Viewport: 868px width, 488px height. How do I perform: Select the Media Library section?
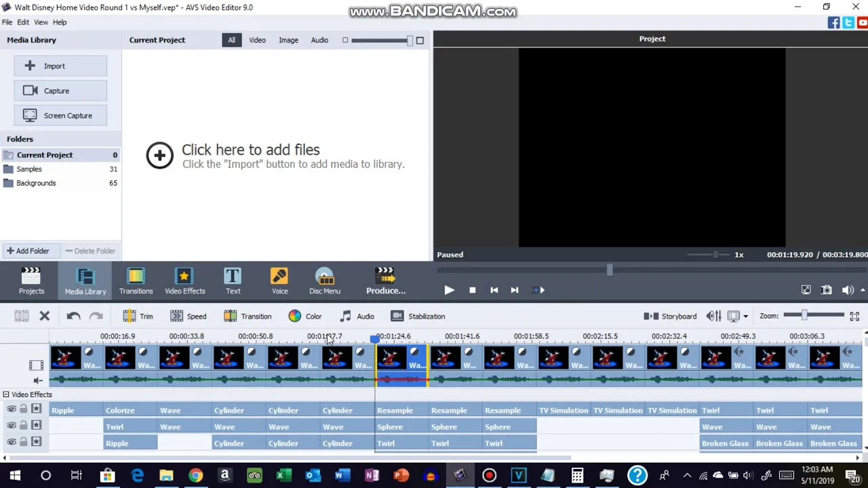click(85, 281)
